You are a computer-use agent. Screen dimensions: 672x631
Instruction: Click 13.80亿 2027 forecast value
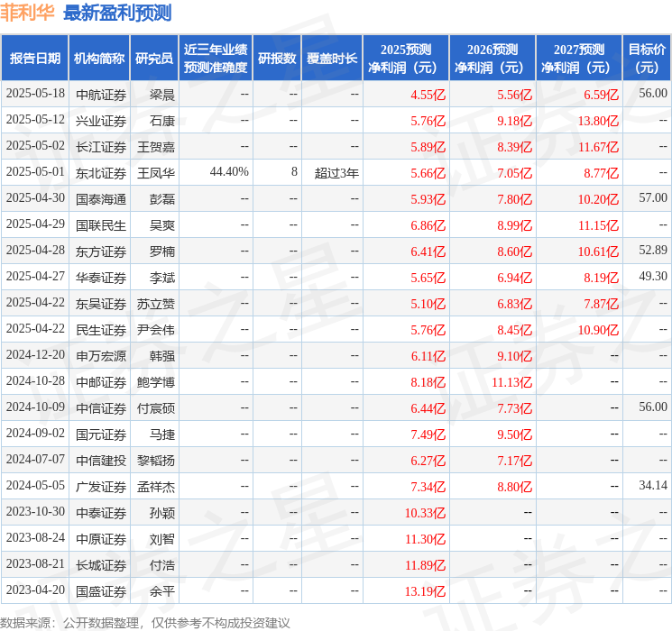click(x=598, y=121)
